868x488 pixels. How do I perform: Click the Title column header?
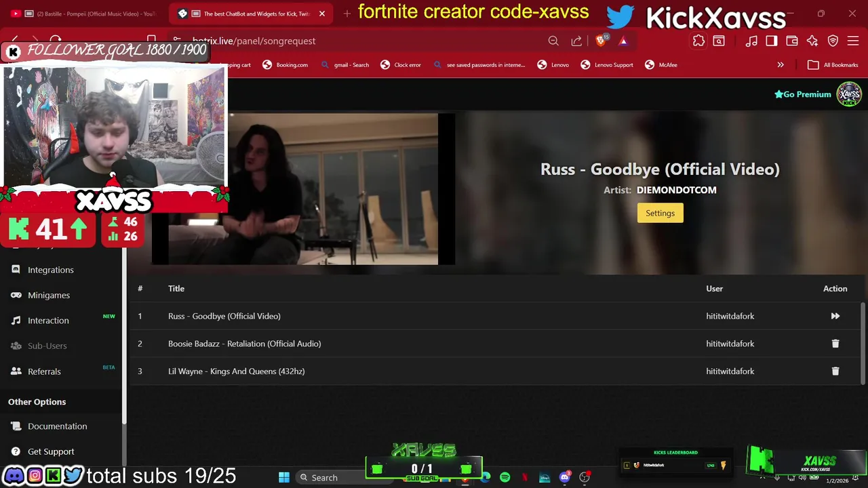pos(176,289)
